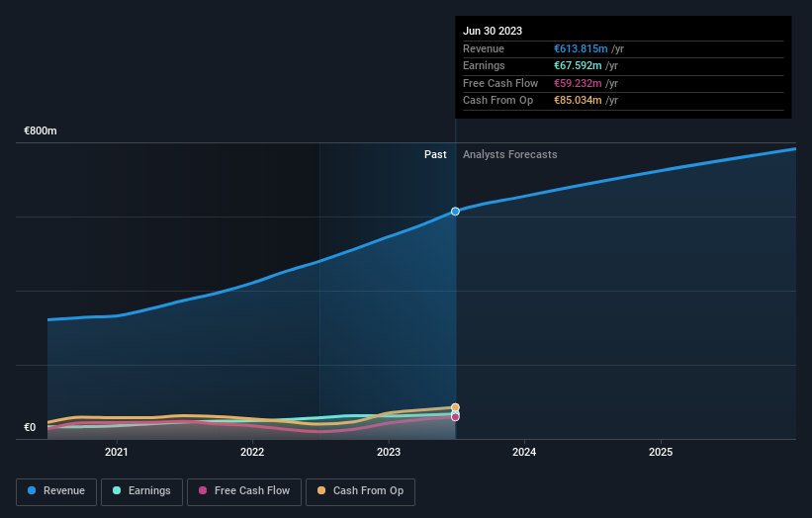This screenshot has width=812, height=518.
Task: Toggle the Revenue legend series
Action: 56,491
